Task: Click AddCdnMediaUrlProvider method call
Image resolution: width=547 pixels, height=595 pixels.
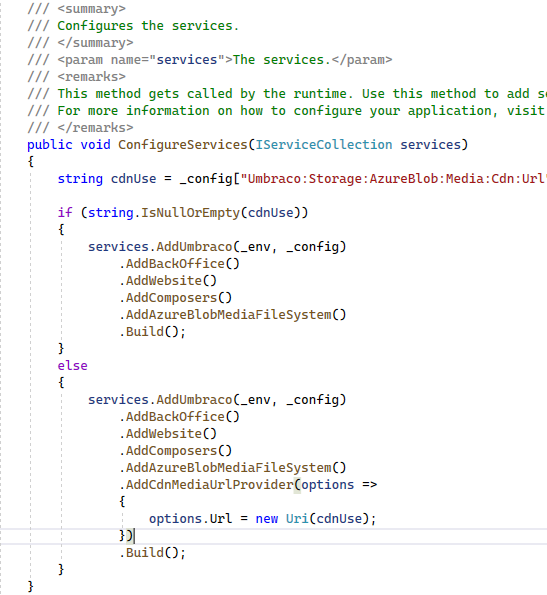Action: 209,485
